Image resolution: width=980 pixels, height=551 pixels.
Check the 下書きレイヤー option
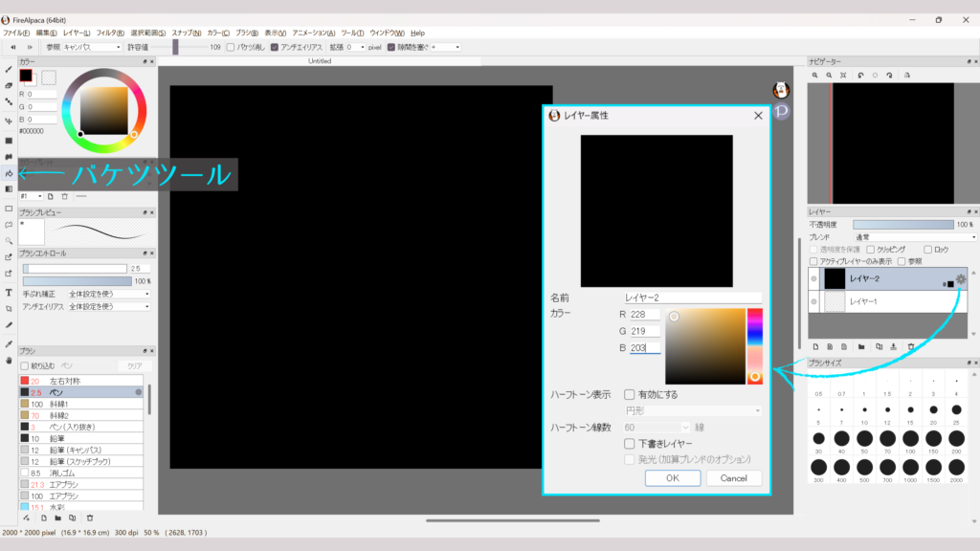coord(630,444)
